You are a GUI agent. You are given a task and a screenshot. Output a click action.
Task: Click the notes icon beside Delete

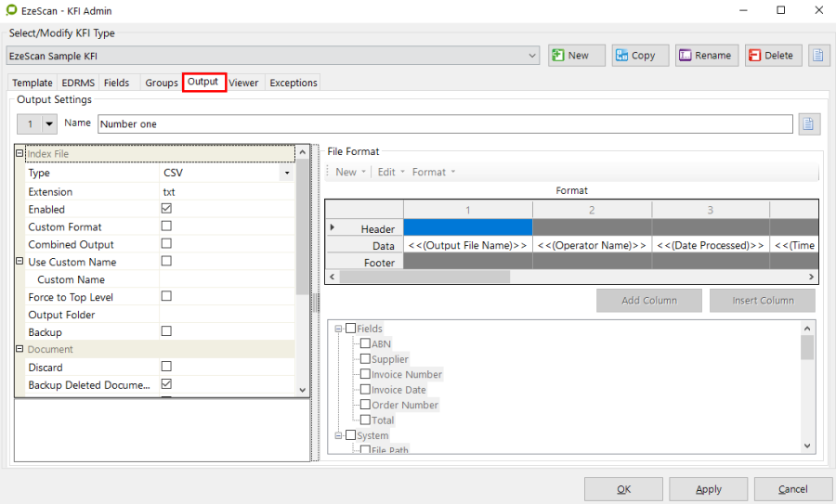[818, 56]
